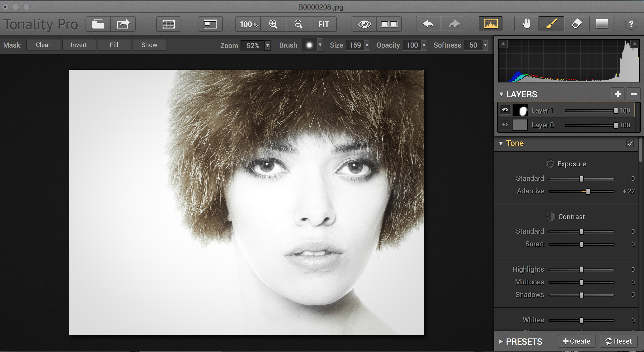Select the Layer 1 mask thumbnail
The image size is (644, 352).
pyautogui.click(x=520, y=110)
